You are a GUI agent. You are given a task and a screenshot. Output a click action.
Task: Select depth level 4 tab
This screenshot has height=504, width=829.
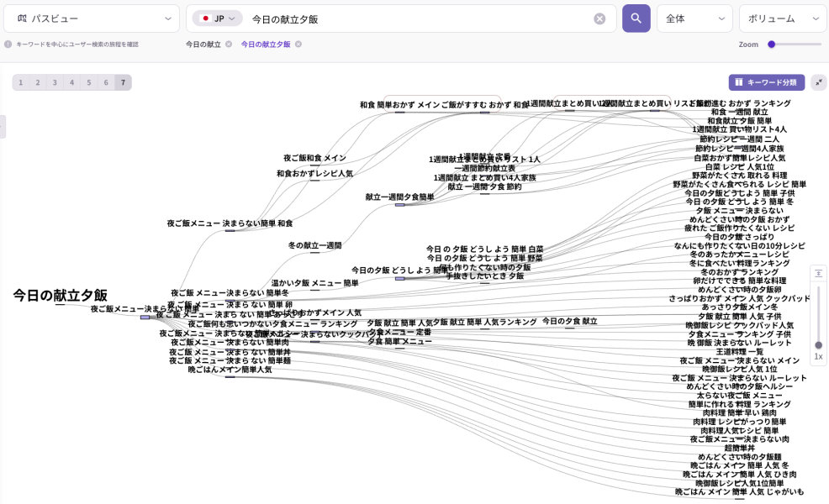tap(71, 82)
